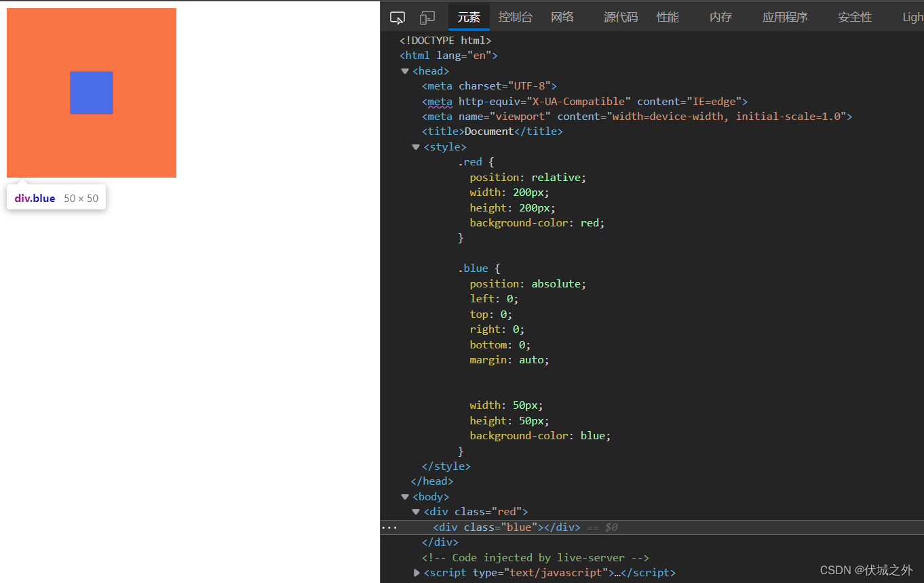
Task: Select the DOCTYPE html line
Action: (x=445, y=41)
